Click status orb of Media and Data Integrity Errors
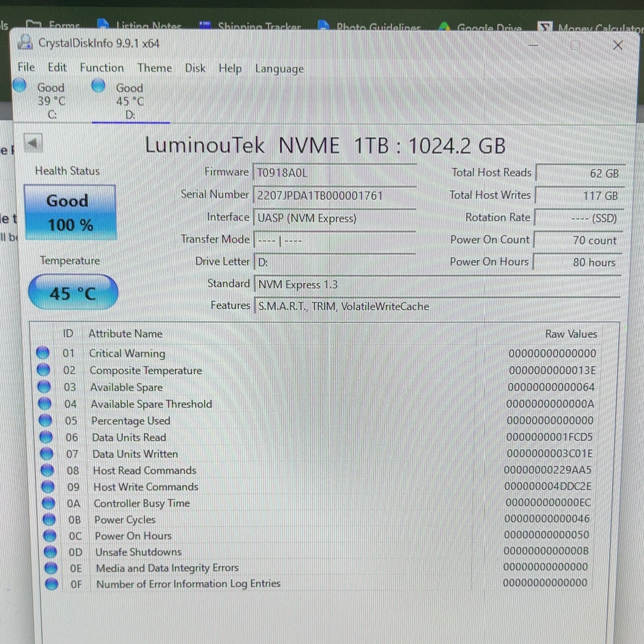This screenshot has height=644, width=644. point(51,568)
